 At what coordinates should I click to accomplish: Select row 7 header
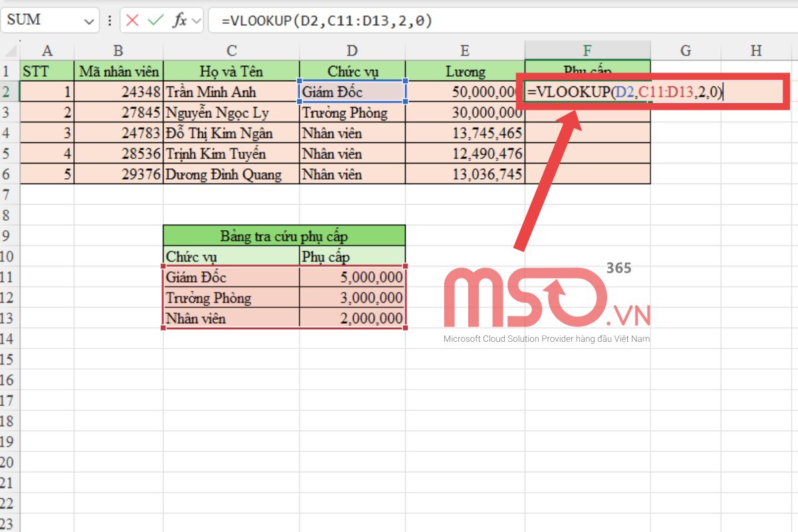click(x=9, y=195)
